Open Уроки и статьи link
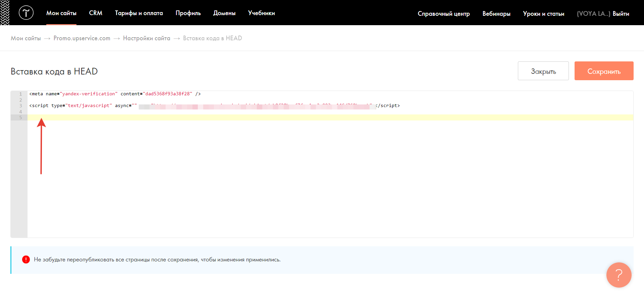The height and width of the screenshot is (300, 644). click(x=544, y=14)
